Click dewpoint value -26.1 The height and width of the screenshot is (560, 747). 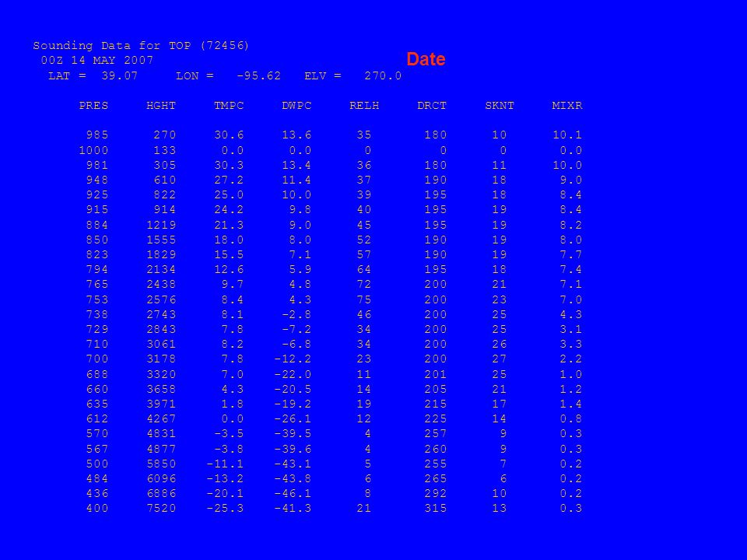(x=293, y=418)
